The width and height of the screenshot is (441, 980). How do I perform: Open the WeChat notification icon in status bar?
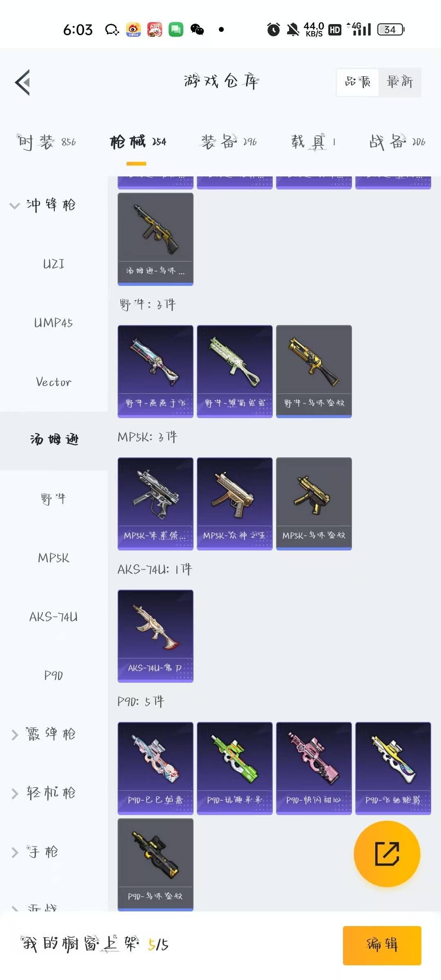pos(197,29)
